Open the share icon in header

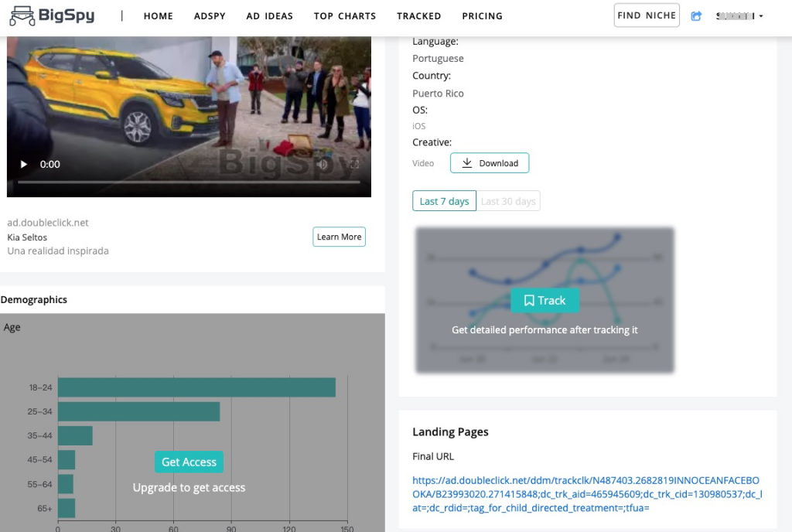click(696, 16)
